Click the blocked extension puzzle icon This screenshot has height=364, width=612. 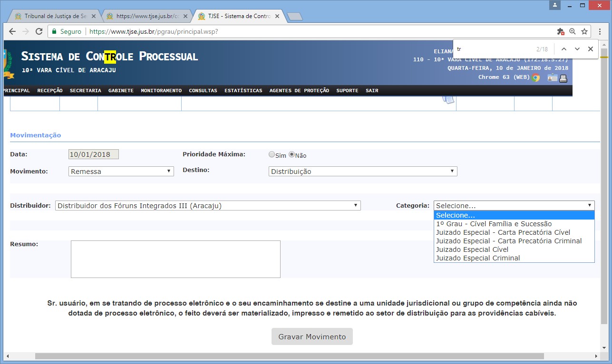(561, 31)
